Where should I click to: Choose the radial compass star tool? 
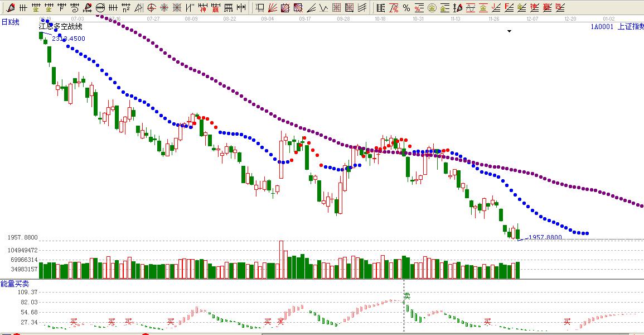(164, 8)
